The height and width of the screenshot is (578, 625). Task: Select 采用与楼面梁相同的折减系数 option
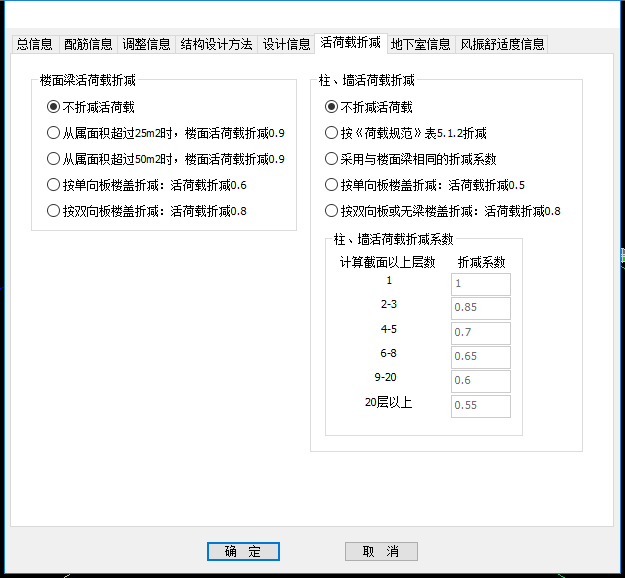tap(410, 159)
